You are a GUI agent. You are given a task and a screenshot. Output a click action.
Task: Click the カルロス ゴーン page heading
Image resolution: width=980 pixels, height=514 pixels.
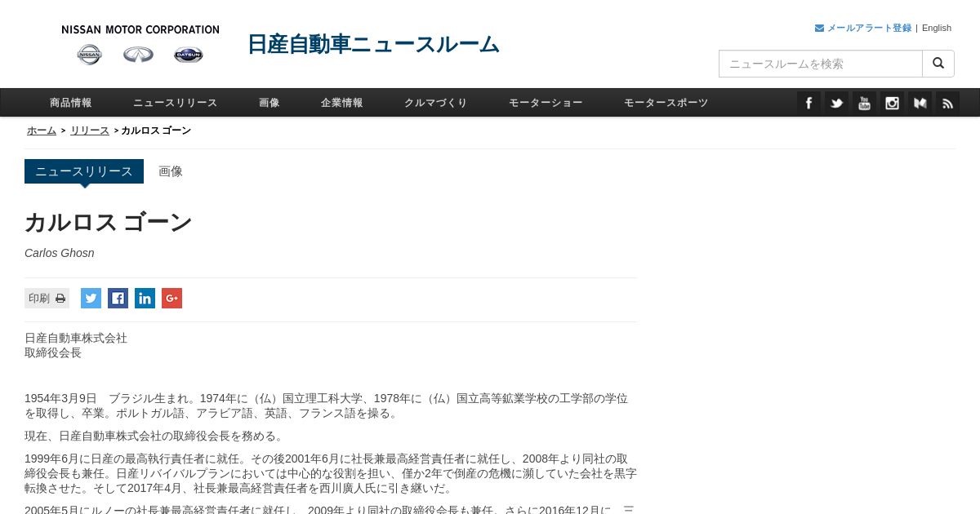[x=109, y=222]
